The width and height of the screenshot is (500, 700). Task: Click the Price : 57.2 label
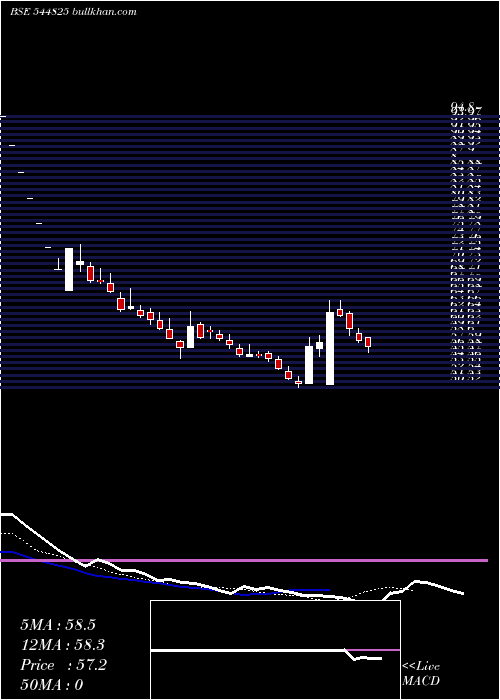pos(63,665)
